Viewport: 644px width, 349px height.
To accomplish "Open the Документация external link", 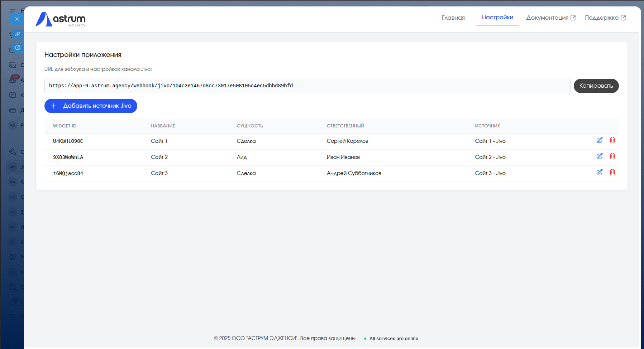I will [x=550, y=18].
